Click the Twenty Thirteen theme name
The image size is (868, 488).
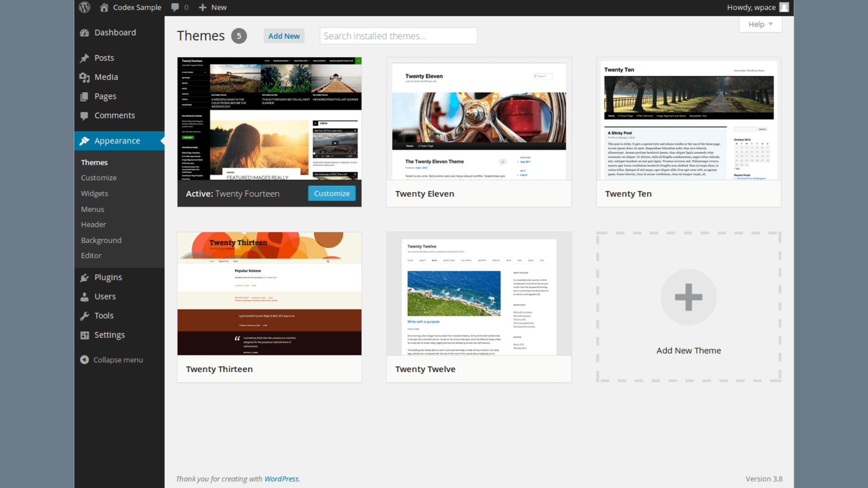(x=219, y=369)
